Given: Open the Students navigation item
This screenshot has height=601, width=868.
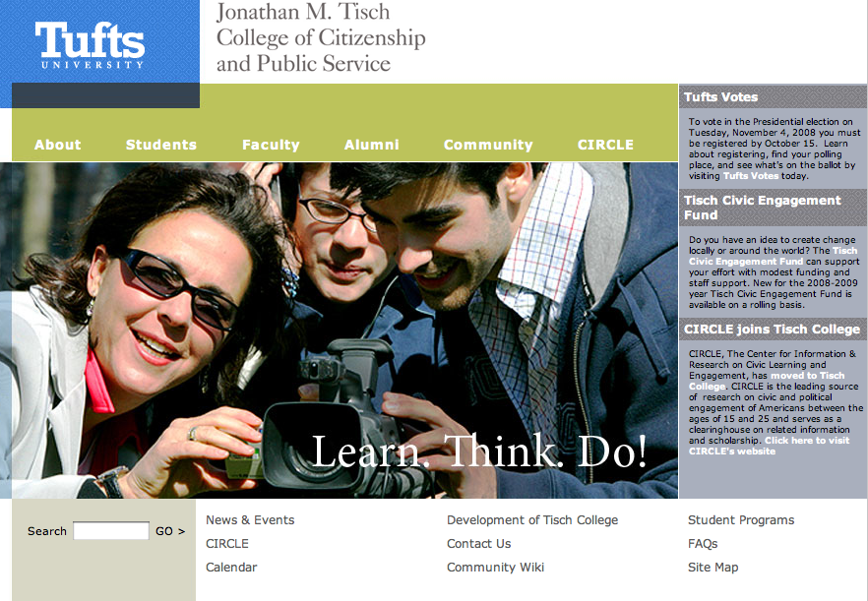Looking at the screenshot, I should click(x=161, y=145).
